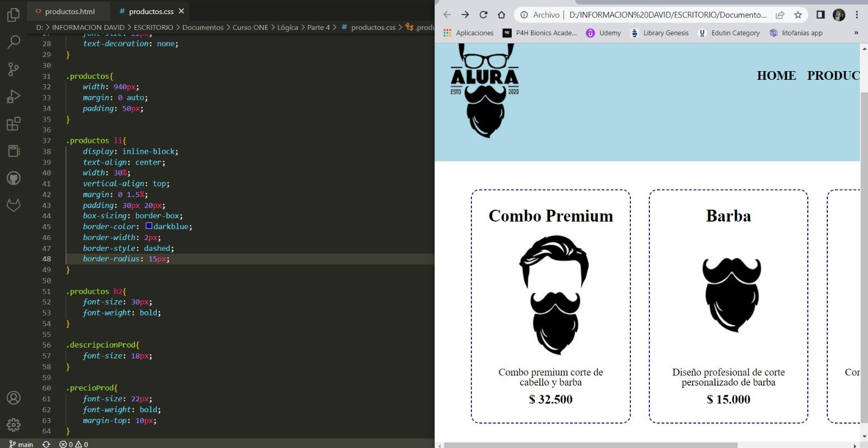Click the 'Lógica' breadcrumb segment
868x448 pixels.
(x=288, y=27)
